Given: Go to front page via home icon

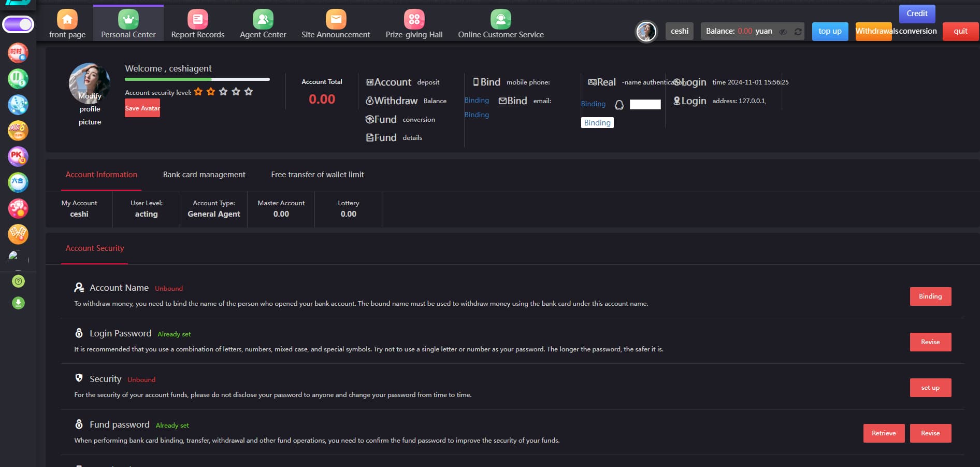Looking at the screenshot, I should tap(67, 20).
